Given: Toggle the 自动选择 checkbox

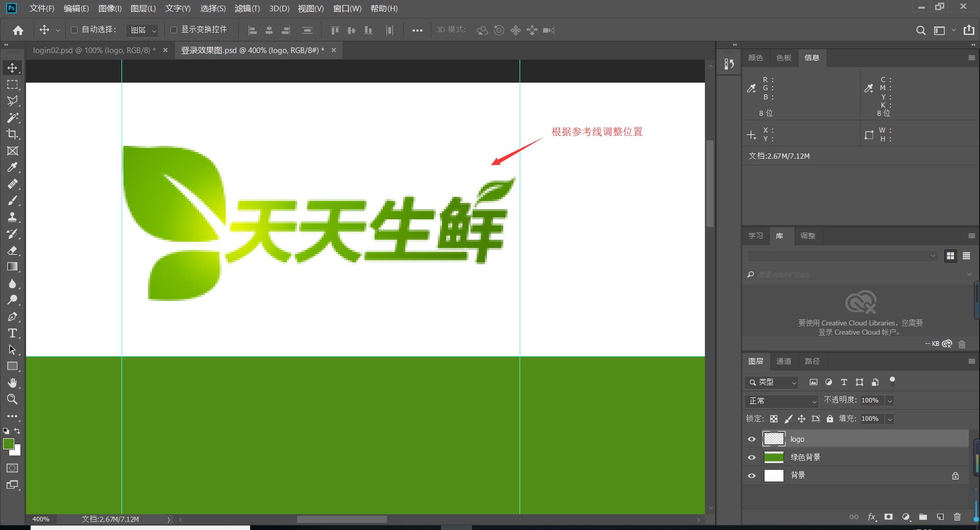Looking at the screenshot, I should [75, 30].
